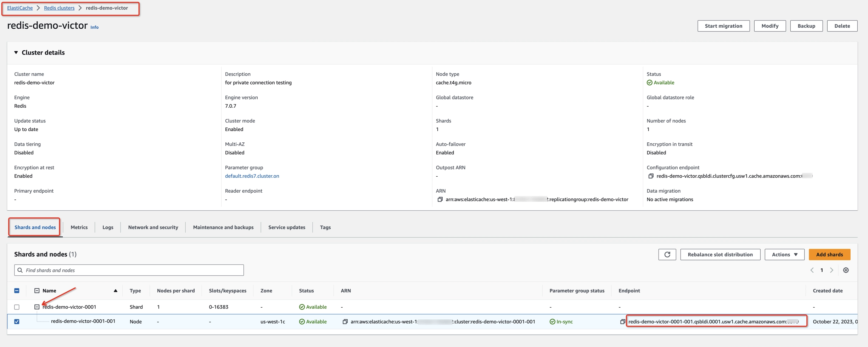Click the Backup button
Screen dimensions: 868x347
tap(806, 26)
